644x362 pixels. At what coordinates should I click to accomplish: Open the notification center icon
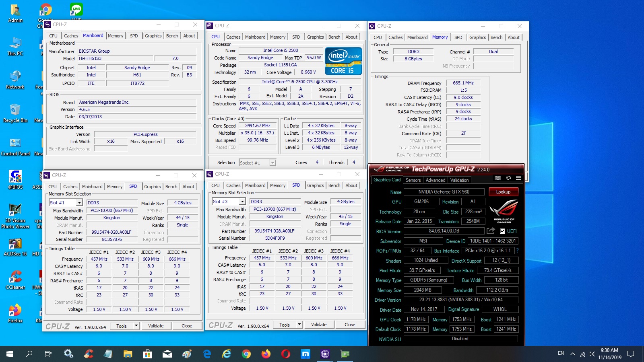[631, 354]
